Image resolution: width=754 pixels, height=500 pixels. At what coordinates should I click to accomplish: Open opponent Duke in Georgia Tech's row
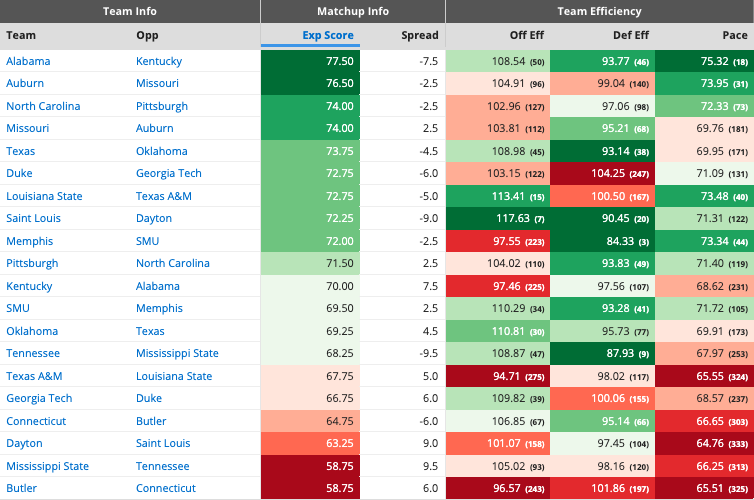[149, 399]
